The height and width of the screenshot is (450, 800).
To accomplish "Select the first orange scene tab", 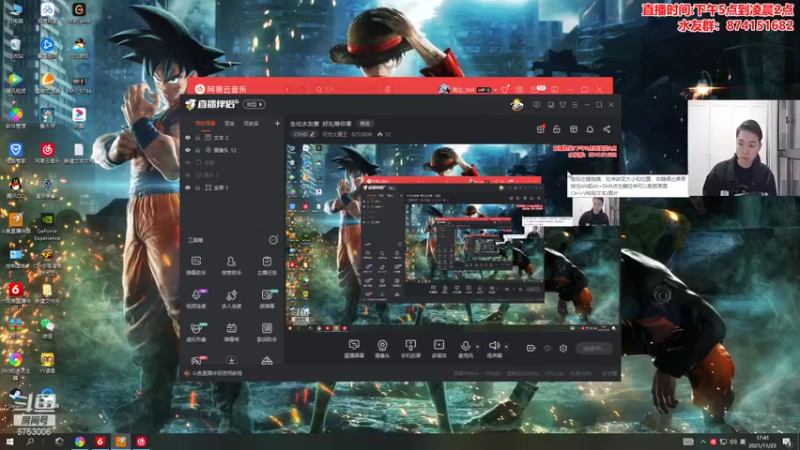I will tap(205, 123).
